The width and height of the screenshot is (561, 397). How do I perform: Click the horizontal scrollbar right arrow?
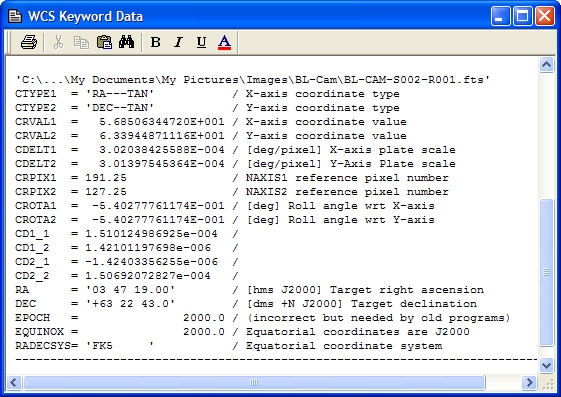(529, 382)
